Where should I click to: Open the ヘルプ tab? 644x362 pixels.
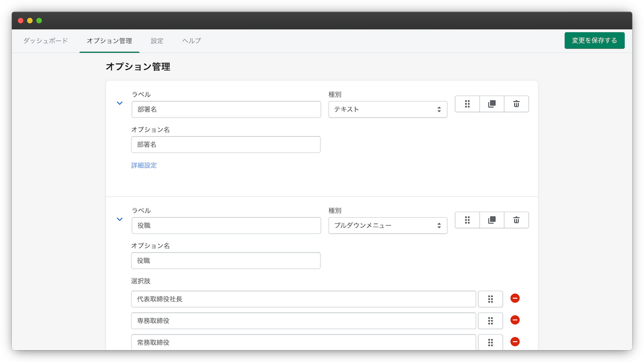click(x=192, y=41)
